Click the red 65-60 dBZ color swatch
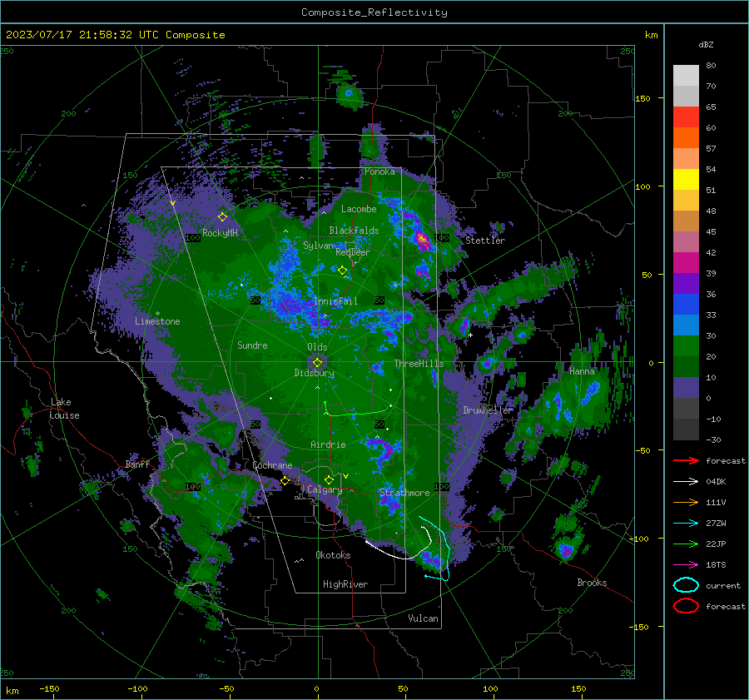 [686, 117]
